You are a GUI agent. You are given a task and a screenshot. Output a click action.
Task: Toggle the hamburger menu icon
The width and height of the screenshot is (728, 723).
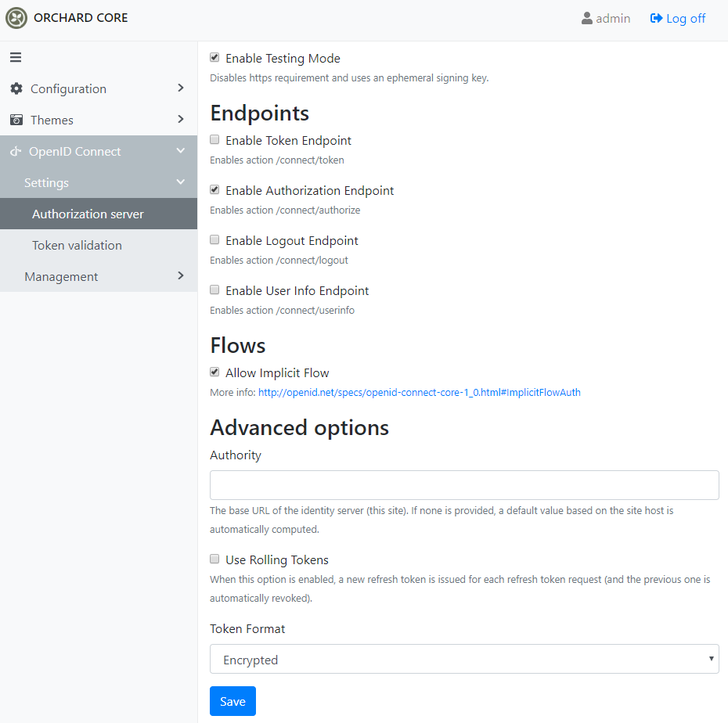click(16, 57)
